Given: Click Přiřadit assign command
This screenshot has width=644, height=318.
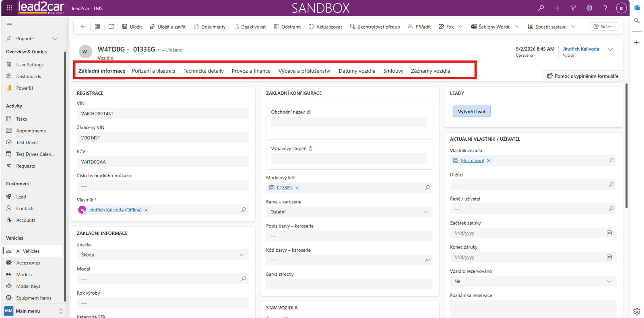Looking at the screenshot, I should pyautogui.click(x=419, y=27).
